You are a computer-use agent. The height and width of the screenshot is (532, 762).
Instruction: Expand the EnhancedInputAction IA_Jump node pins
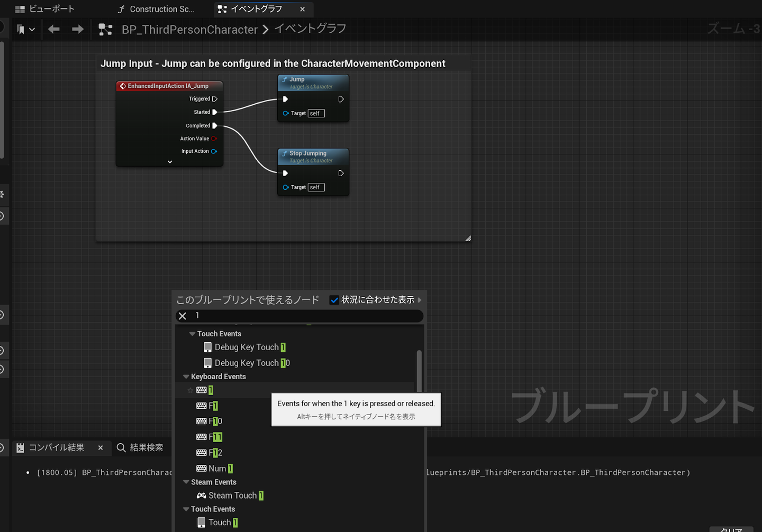click(x=170, y=162)
